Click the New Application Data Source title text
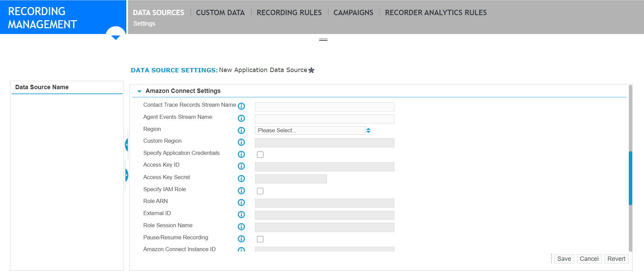 click(263, 70)
